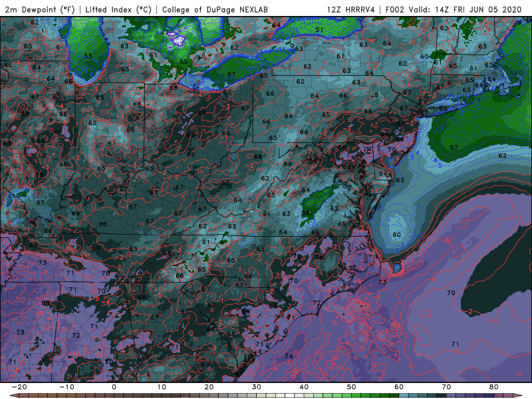532x399 pixels.
Task: Click the 60 value in the offshore Virginia eddy
Action: tap(396, 235)
